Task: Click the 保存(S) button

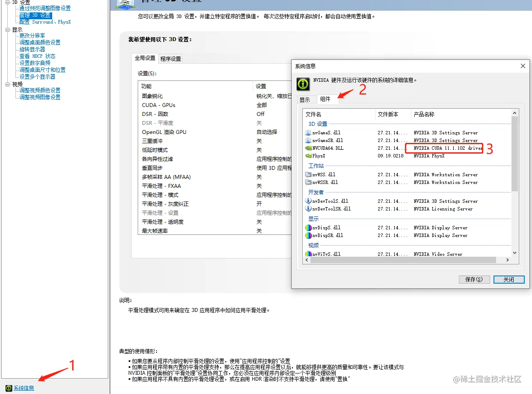Action: pyautogui.click(x=473, y=279)
